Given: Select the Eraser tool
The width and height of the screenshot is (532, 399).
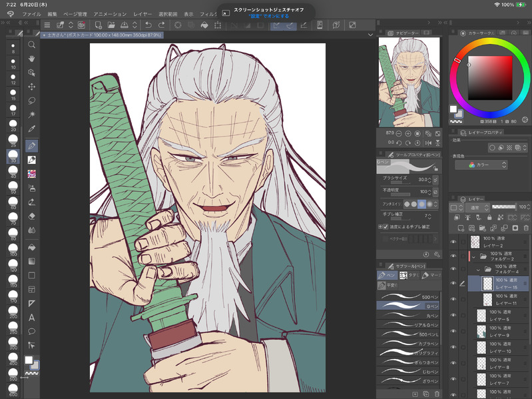Looking at the screenshot, I should click(x=31, y=216).
